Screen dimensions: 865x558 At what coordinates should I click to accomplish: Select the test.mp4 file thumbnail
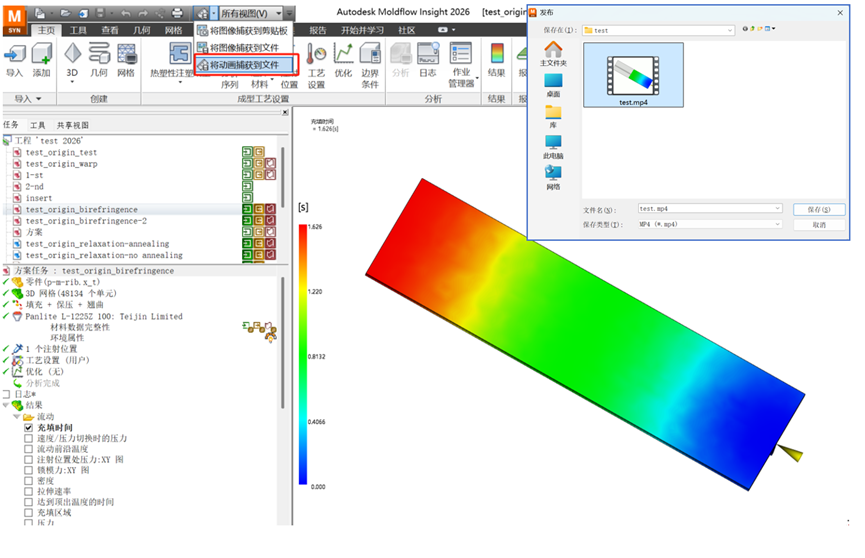click(633, 75)
